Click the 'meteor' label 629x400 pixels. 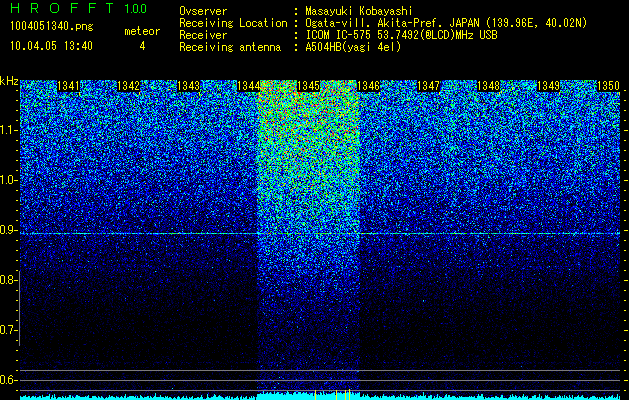142,31
